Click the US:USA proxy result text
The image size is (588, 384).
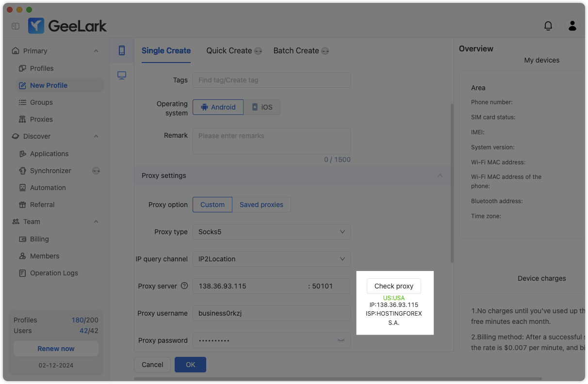coord(393,298)
